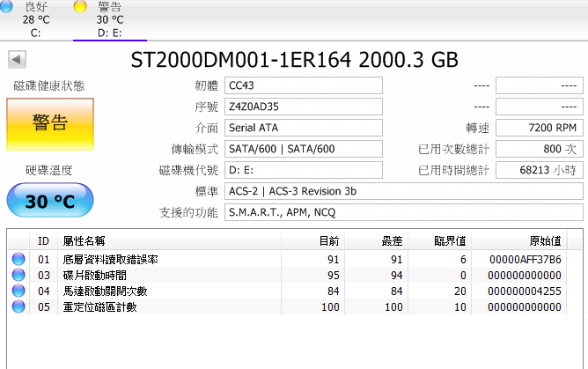Click the status orb for attribute 01
Viewport: 588px width, 369px height.
click(x=18, y=259)
